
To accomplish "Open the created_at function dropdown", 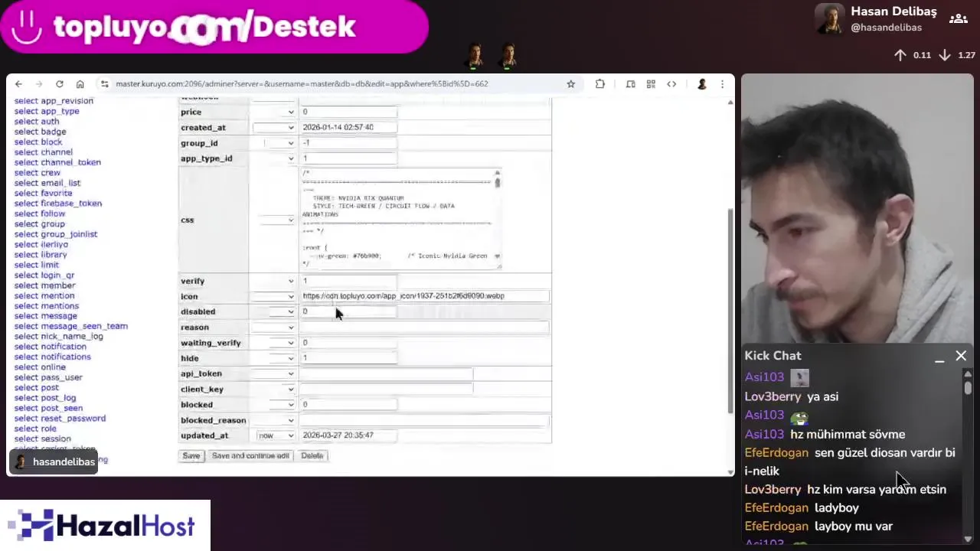I will 274,128.
